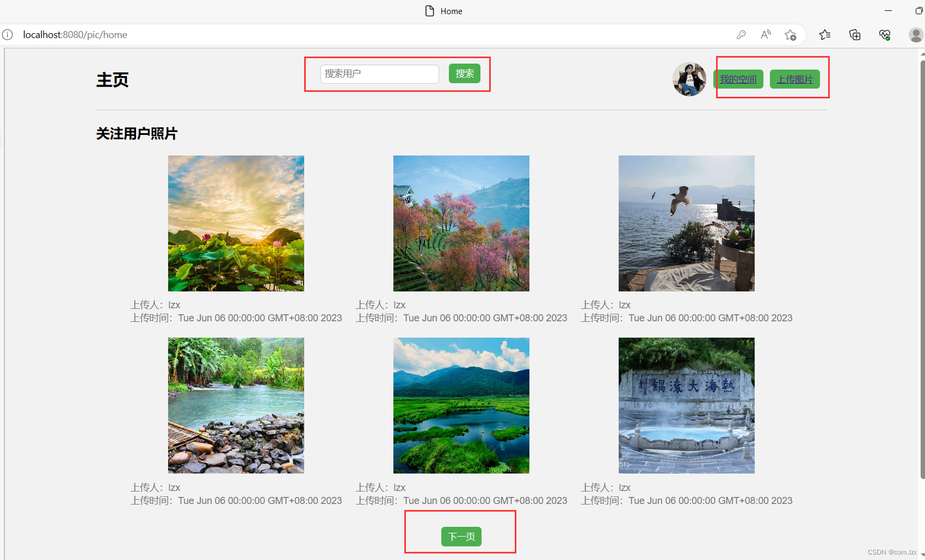The image size is (925, 560).
Task: Open the green wetland mountains photo
Action: pyautogui.click(x=461, y=406)
